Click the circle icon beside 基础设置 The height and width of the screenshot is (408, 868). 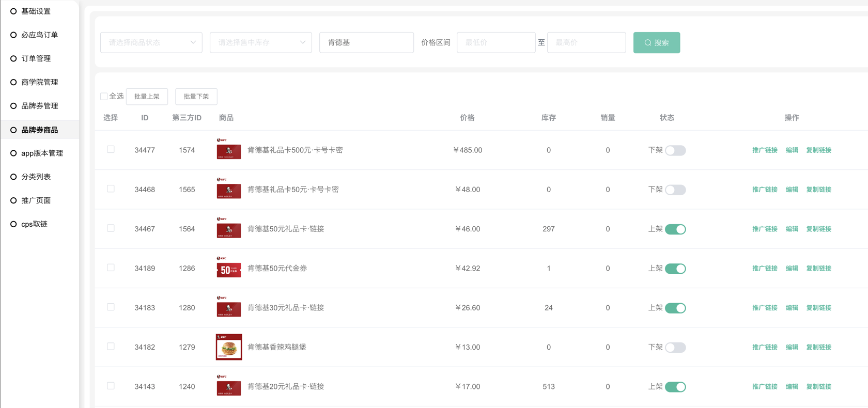click(x=13, y=11)
